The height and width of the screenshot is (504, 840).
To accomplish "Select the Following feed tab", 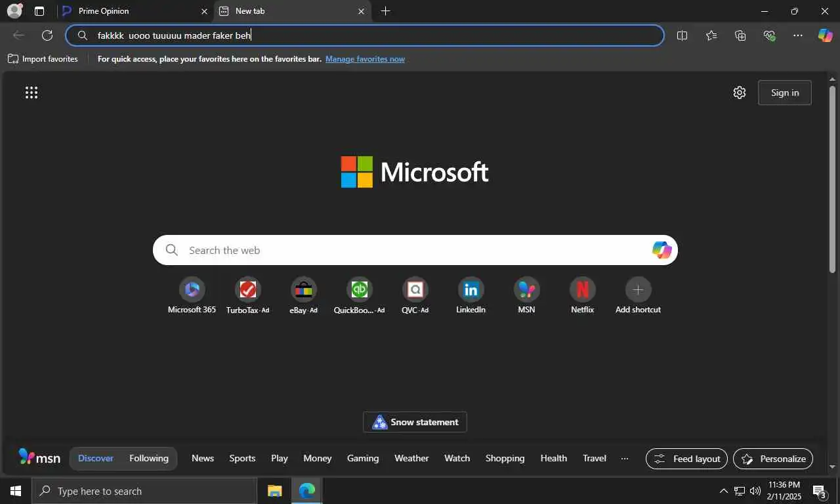I will tap(149, 458).
